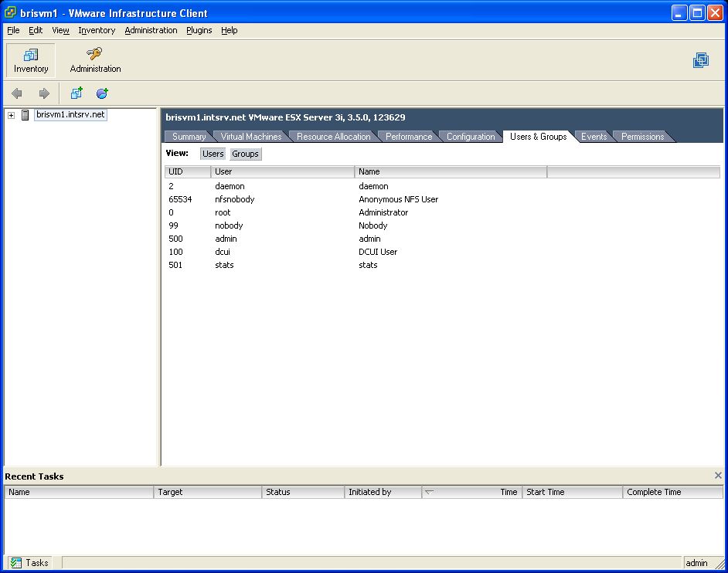
Task: Switch to the Performance tab
Action: tap(409, 137)
